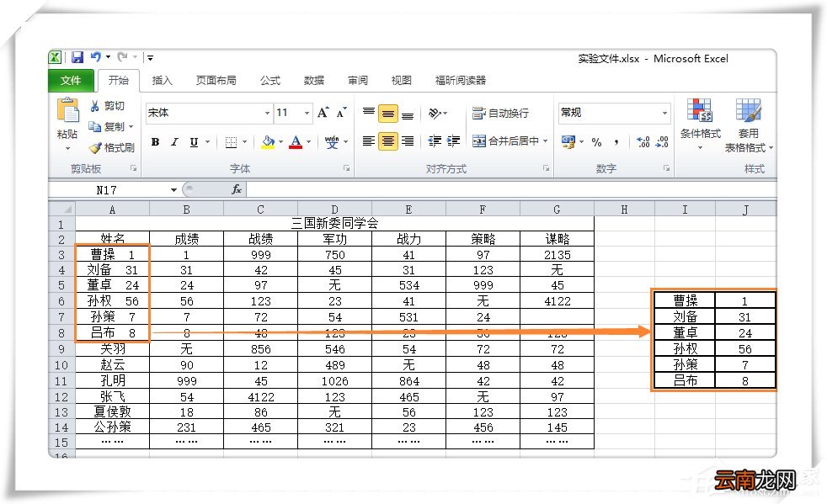827x504 pixels.
Task: Increase indent icon
Action: [x=453, y=141]
